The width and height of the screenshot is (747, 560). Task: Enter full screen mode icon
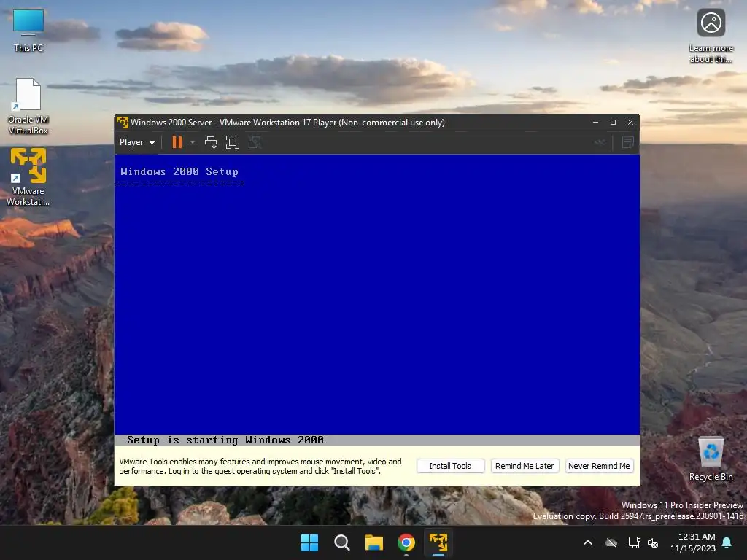pos(233,142)
